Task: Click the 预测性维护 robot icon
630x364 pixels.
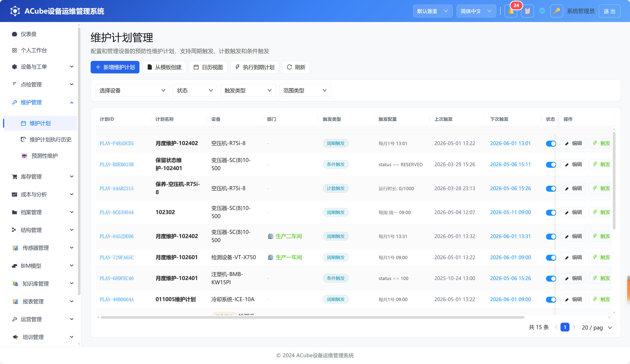Action: [24, 156]
